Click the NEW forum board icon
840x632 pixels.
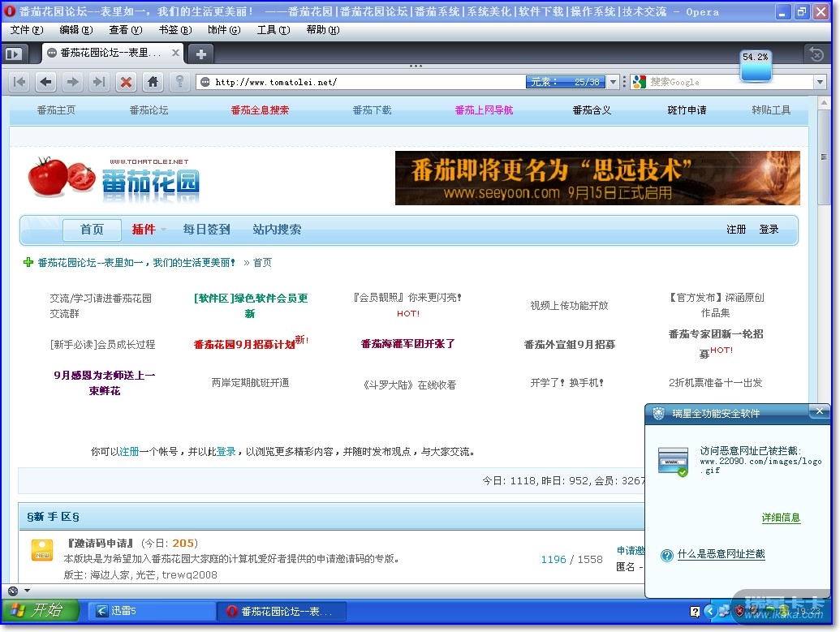(42, 551)
